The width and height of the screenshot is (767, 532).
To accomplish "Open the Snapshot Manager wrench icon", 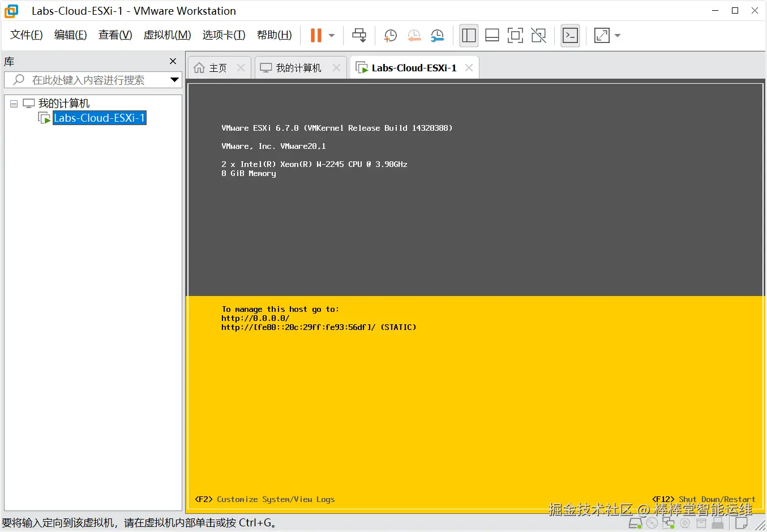I will coord(437,36).
